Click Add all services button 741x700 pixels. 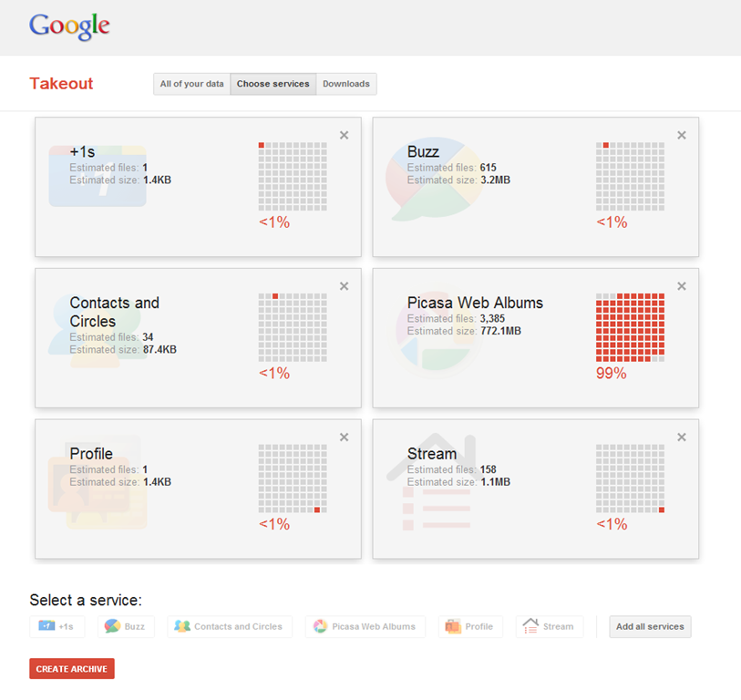click(x=650, y=627)
